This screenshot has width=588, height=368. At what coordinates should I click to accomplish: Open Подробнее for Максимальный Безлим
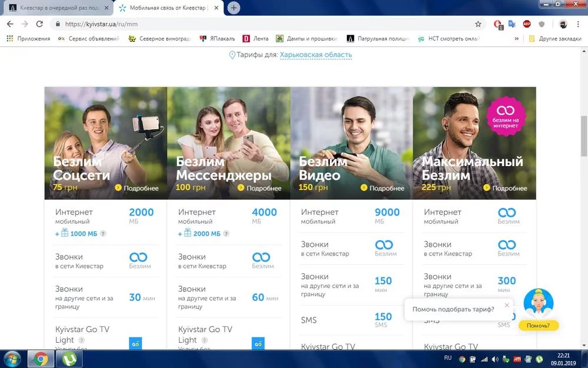[x=506, y=188]
